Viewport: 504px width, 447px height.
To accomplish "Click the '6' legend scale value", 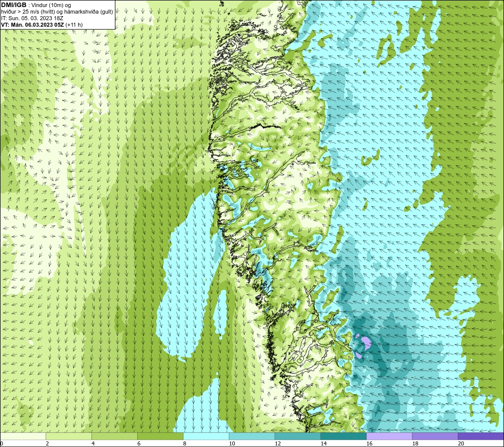I will tap(139, 443).
